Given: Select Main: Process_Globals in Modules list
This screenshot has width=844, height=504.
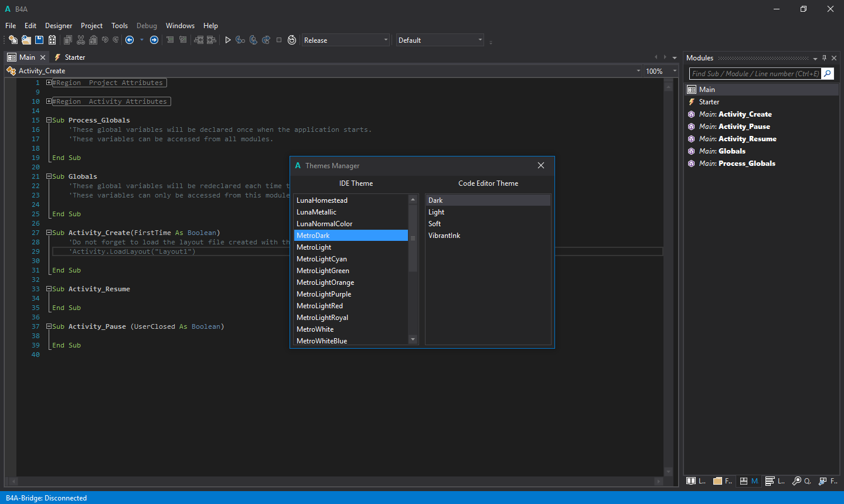Looking at the screenshot, I should 762,164.
